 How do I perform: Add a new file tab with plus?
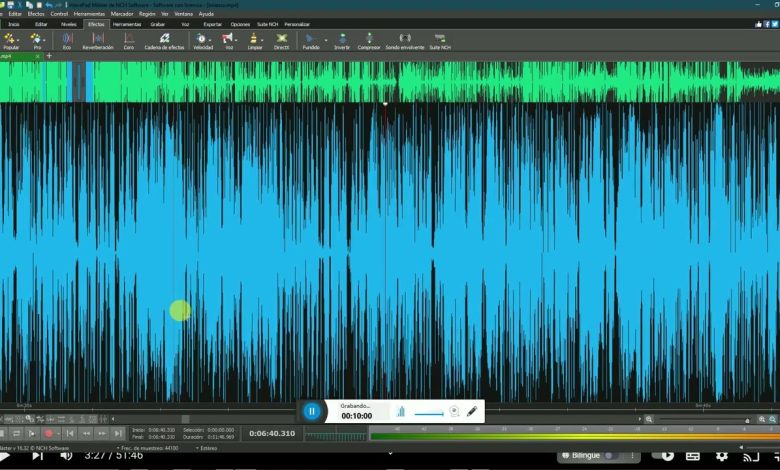pyautogui.click(x=49, y=56)
